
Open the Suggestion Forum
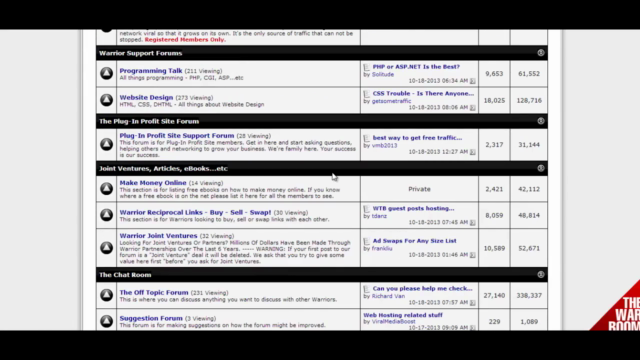(x=151, y=318)
